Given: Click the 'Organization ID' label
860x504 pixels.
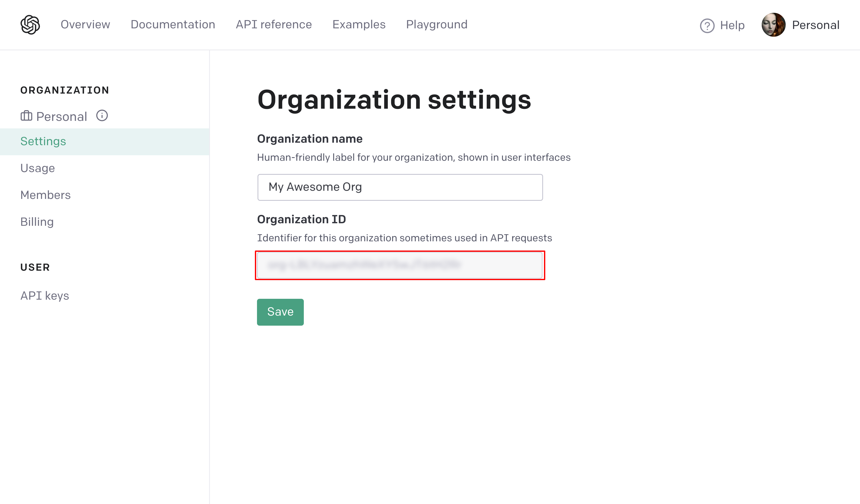Looking at the screenshot, I should point(301,220).
